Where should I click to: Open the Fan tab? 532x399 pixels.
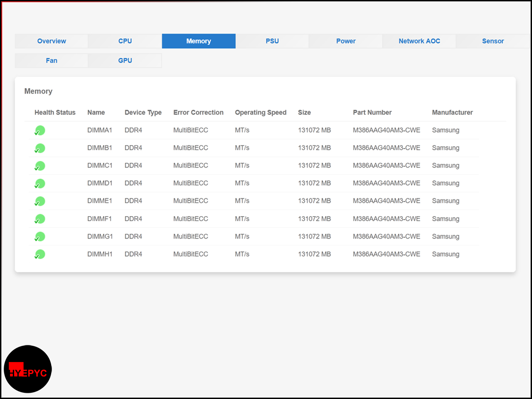52,61
